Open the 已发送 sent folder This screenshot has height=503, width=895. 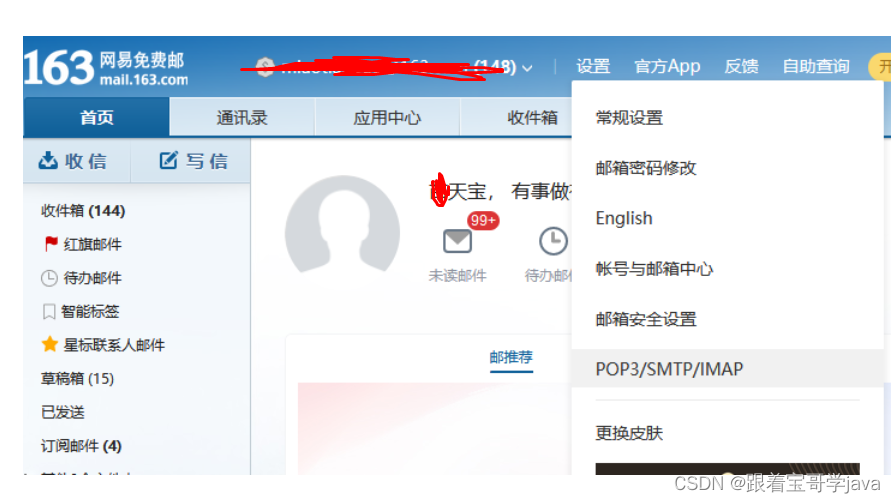point(63,412)
